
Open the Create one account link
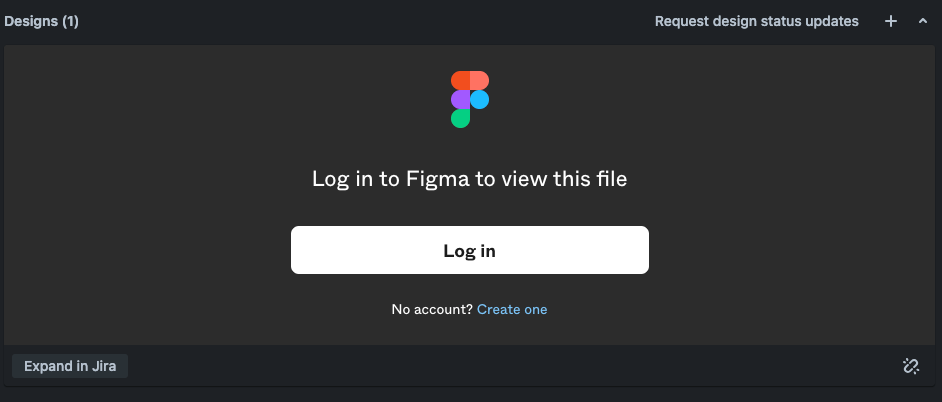(512, 309)
